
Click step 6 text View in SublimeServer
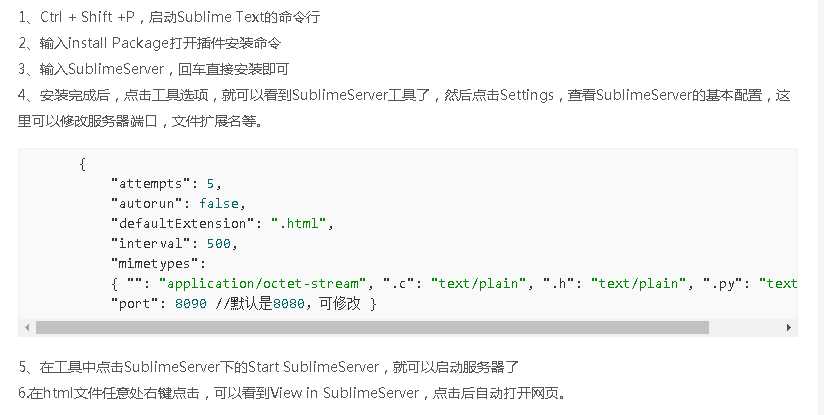pos(344,393)
